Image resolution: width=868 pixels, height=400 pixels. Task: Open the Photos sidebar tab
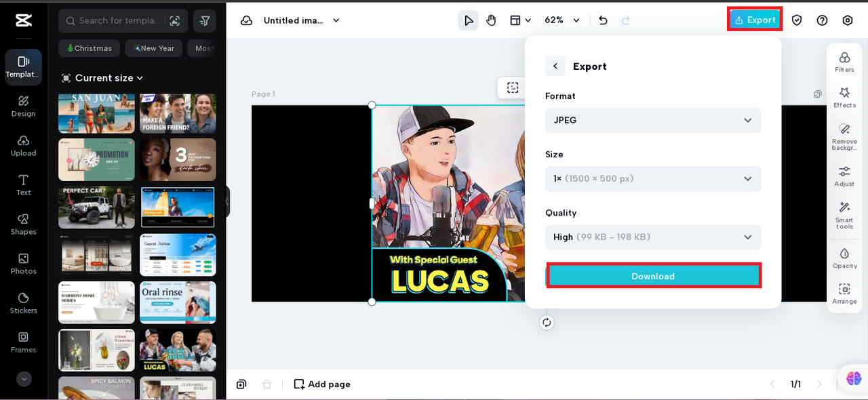(23, 264)
